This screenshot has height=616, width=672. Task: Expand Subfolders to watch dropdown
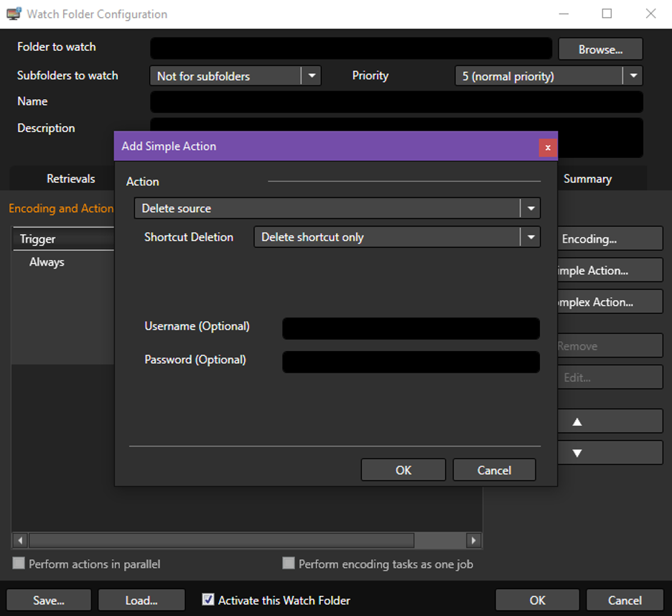pyautogui.click(x=235, y=76)
